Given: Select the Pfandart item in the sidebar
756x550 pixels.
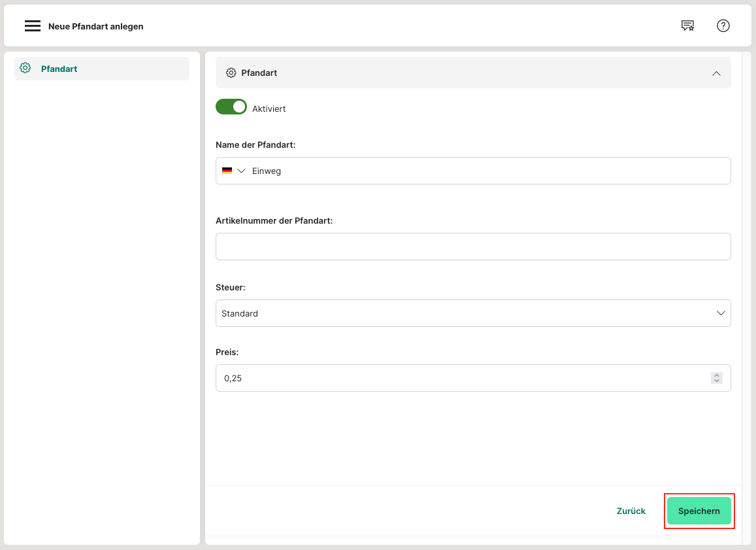Looking at the screenshot, I should pyautogui.click(x=59, y=69).
